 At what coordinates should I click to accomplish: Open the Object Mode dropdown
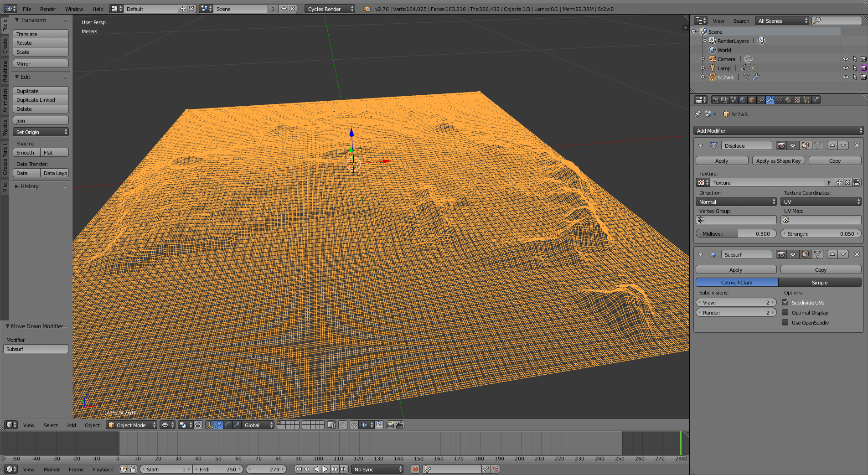tap(131, 425)
